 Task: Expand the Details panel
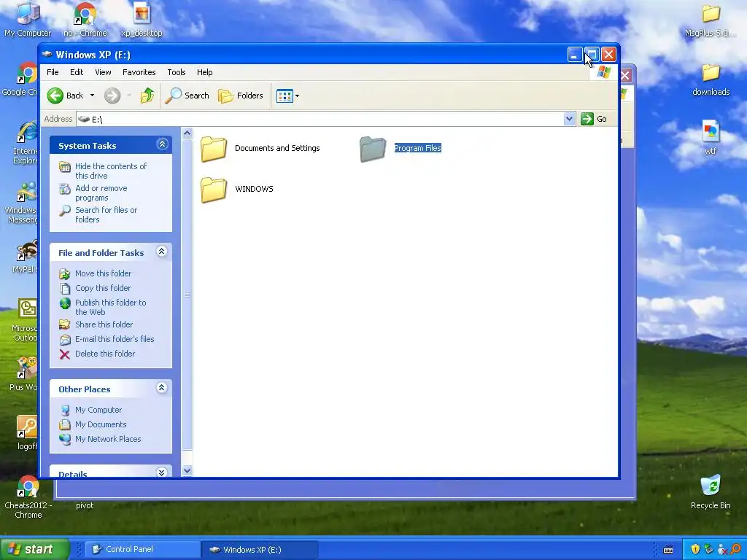coord(161,472)
